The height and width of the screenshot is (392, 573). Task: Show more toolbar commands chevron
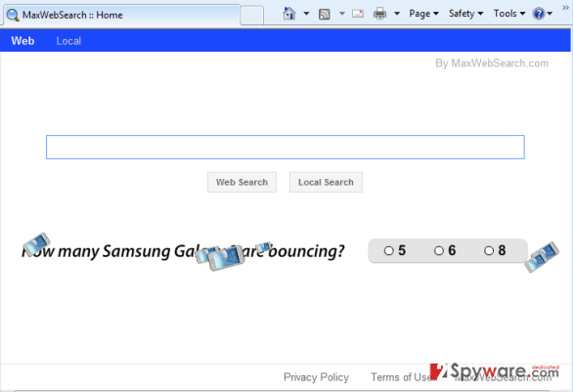565,7
